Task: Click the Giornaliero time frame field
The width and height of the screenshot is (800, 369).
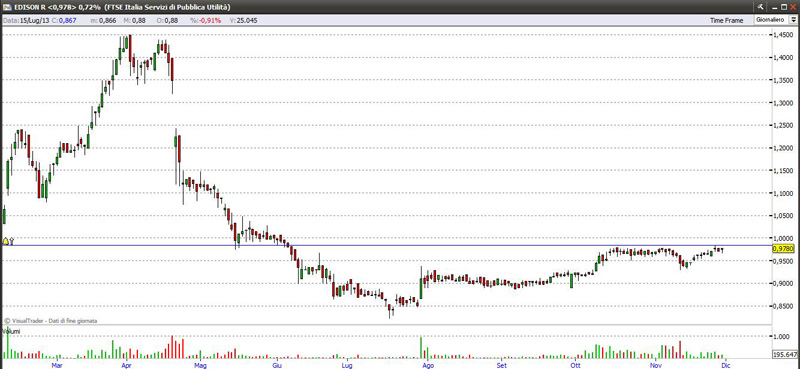Action: coord(771,19)
